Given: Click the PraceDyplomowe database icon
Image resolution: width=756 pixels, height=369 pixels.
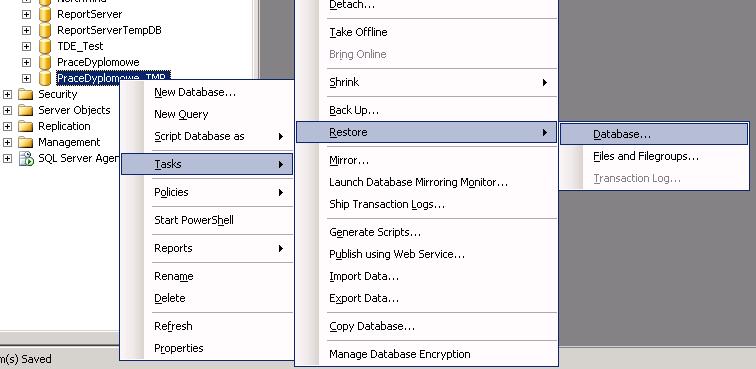Looking at the screenshot, I should click(45, 62).
